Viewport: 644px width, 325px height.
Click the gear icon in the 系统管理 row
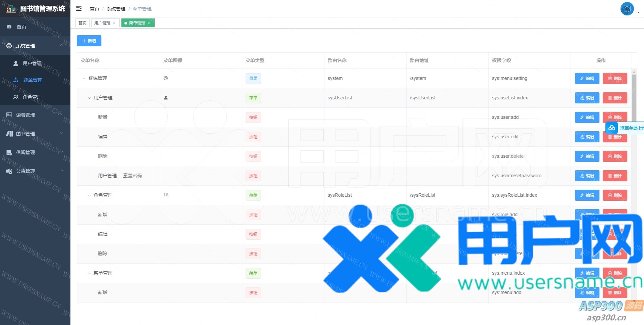166,78
